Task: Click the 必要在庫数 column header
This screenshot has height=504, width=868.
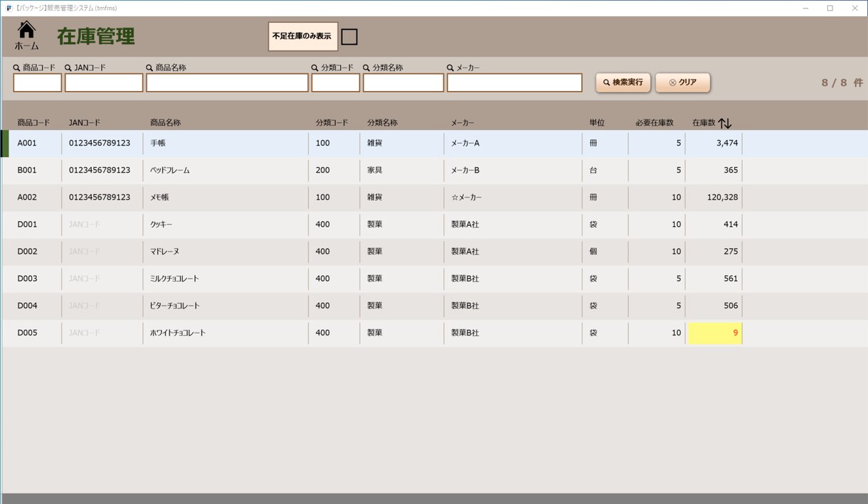Action: click(655, 123)
